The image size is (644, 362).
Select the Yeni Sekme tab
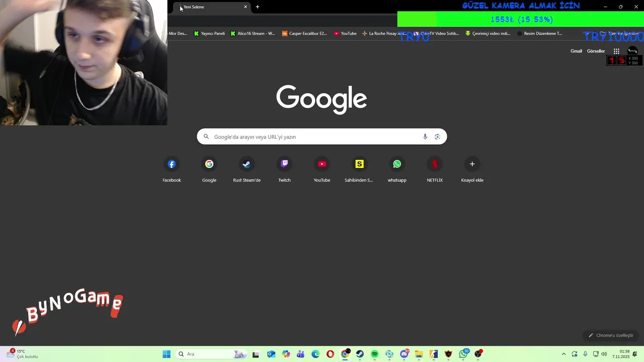[x=212, y=7]
